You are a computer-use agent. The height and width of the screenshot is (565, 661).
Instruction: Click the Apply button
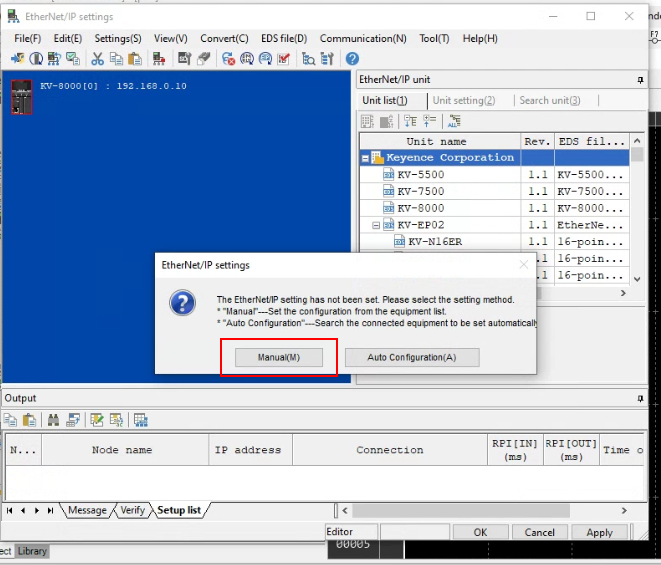599,533
